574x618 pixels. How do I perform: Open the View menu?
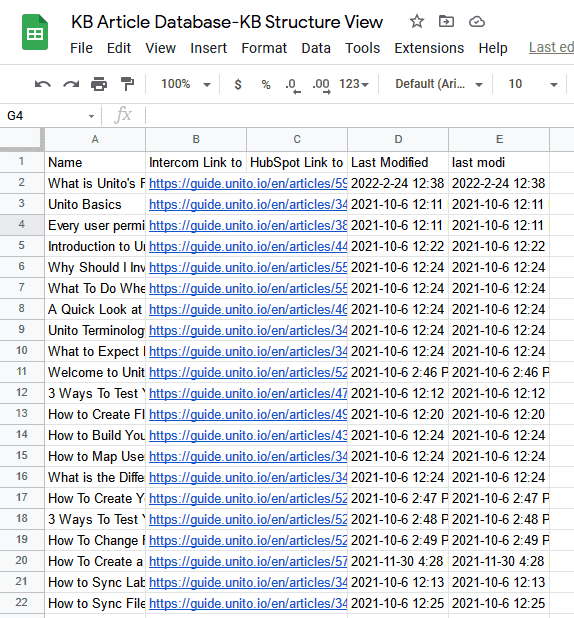(x=160, y=48)
